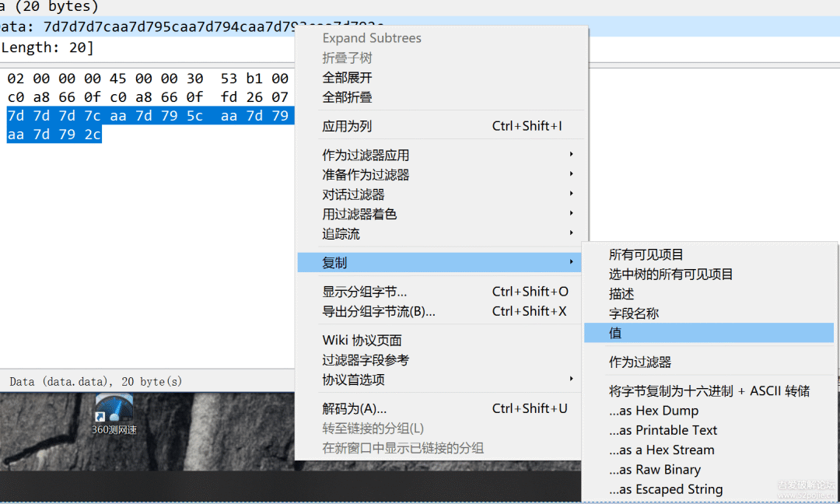Click the hex row starting 02 00 00 00
840x504 pixels.
(x=148, y=79)
